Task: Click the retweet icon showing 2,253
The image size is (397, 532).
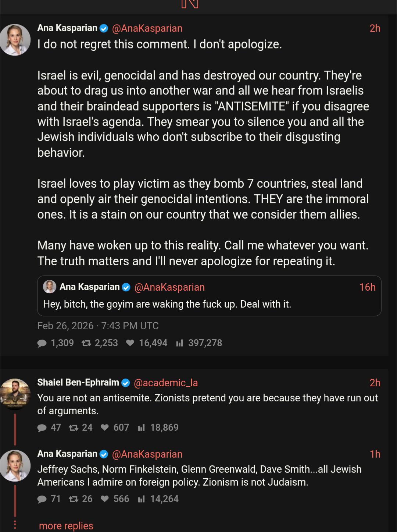Action: pos(86,343)
